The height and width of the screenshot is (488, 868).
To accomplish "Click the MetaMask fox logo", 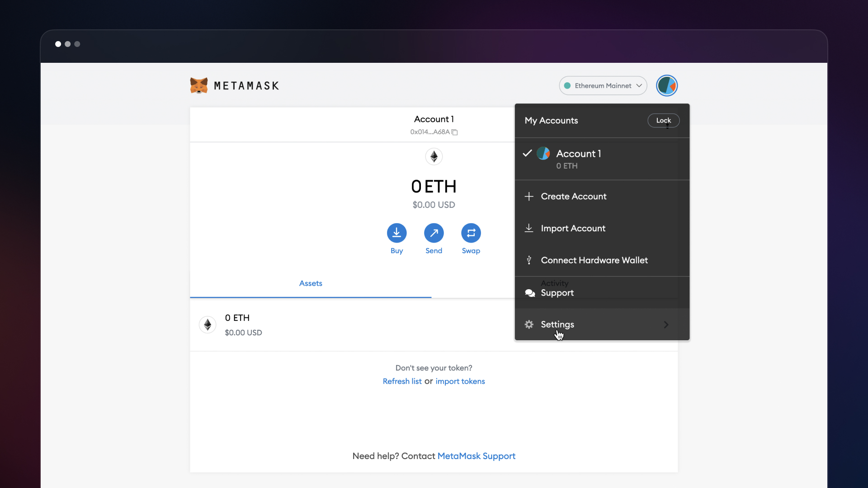I will [x=199, y=85].
